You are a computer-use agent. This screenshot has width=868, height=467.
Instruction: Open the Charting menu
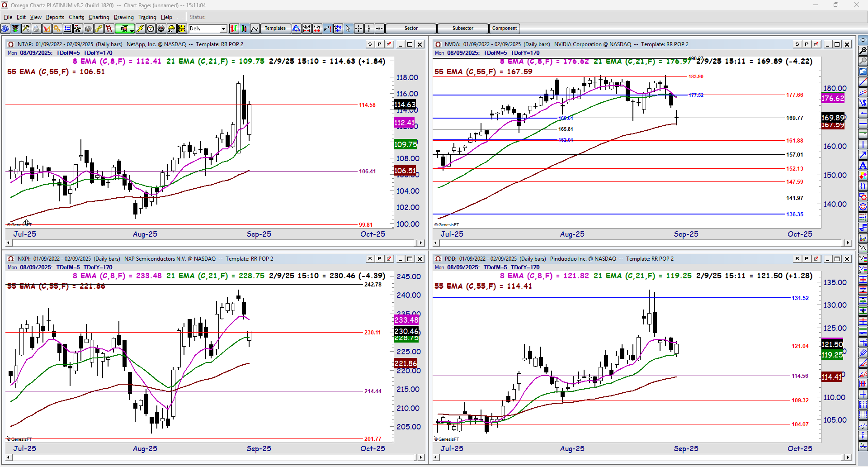pyautogui.click(x=99, y=17)
